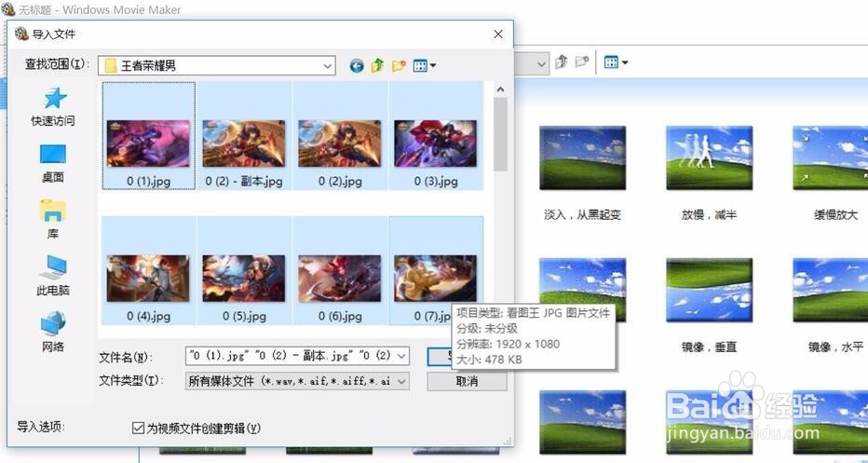Click the file list scrollbar up arrow

tap(500, 89)
